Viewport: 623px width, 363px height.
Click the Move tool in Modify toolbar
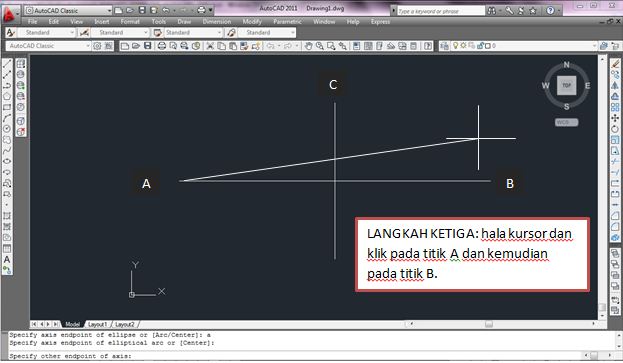[615, 118]
